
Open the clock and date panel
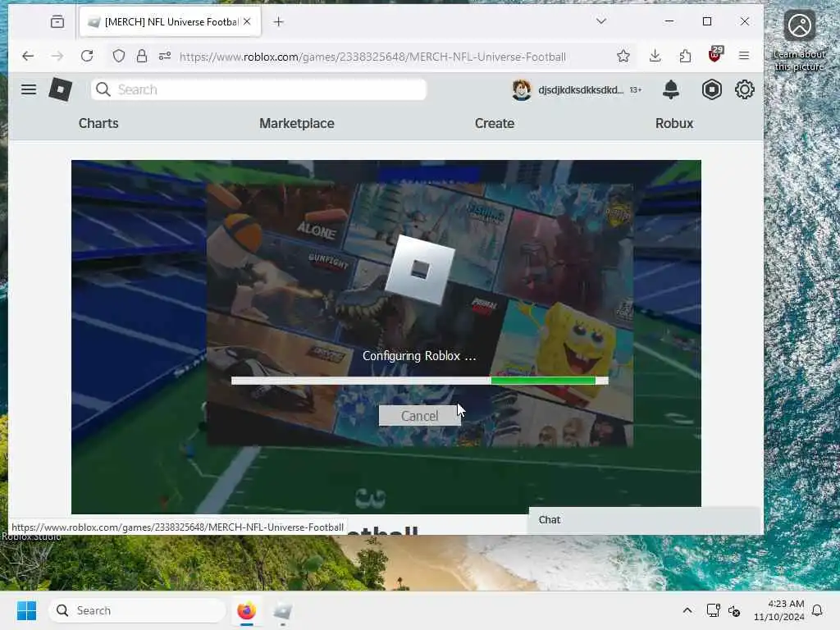tap(779, 610)
